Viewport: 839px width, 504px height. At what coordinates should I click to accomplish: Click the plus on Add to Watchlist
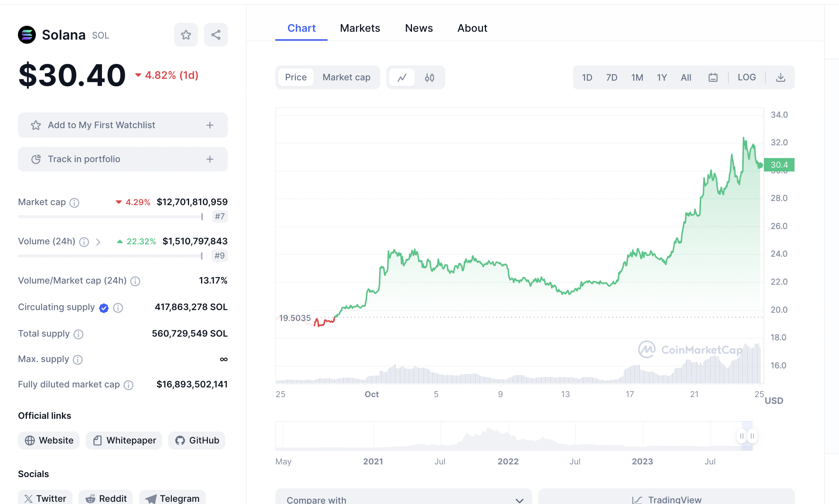tap(210, 125)
